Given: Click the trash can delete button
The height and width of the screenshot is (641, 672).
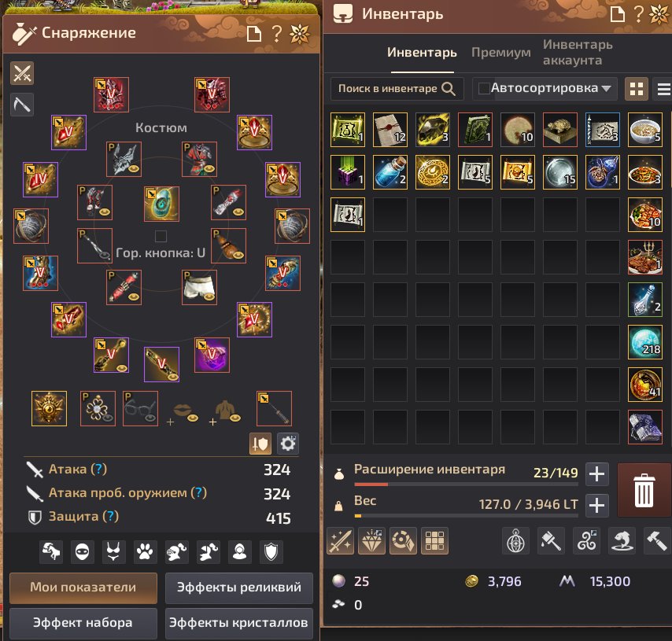Looking at the screenshot, I should pos(644,490).
